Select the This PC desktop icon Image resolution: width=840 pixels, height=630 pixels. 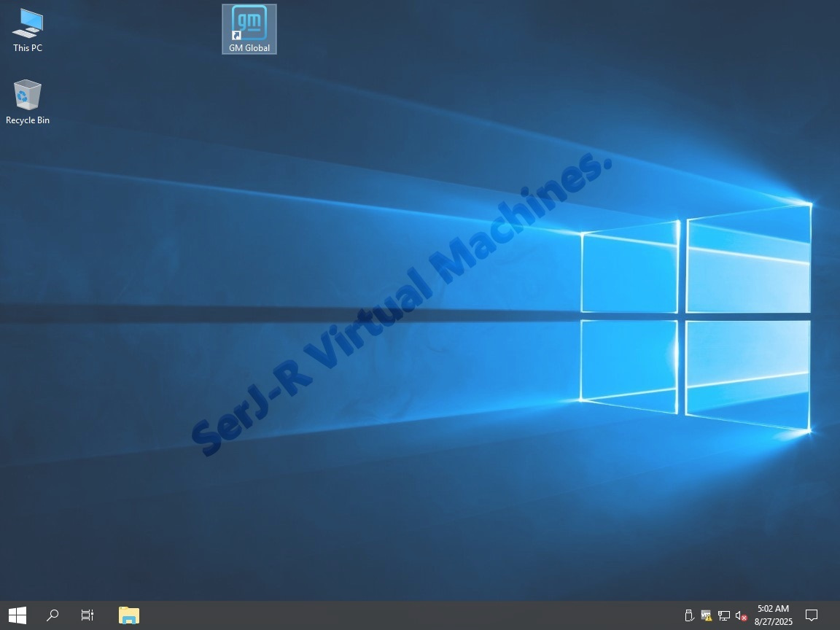point(28,23)
